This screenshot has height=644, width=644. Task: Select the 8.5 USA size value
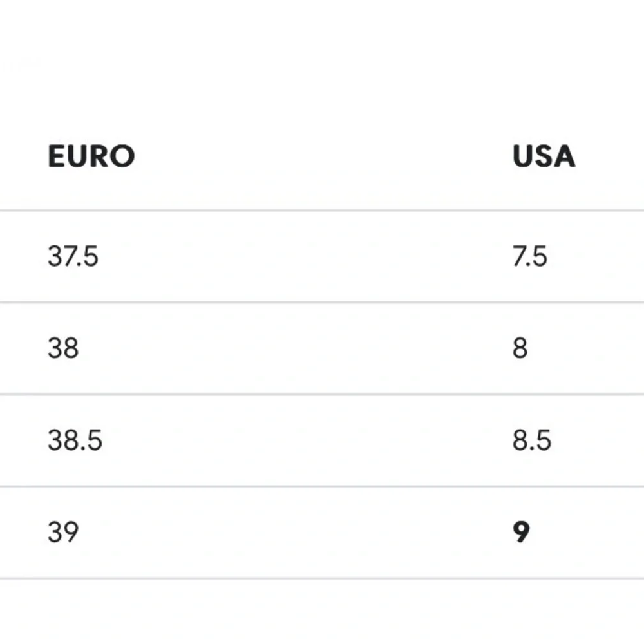531,440
